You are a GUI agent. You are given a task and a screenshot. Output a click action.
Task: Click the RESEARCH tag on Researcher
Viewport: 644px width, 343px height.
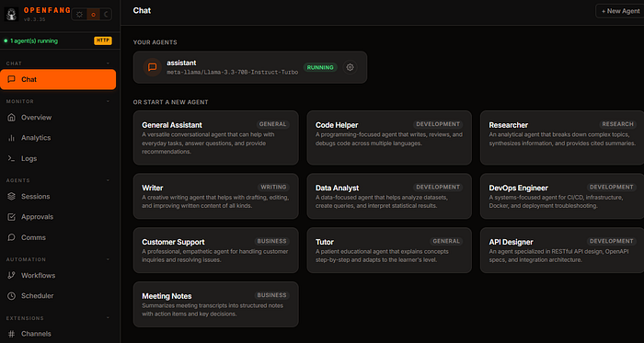click(x=617, y=124)
